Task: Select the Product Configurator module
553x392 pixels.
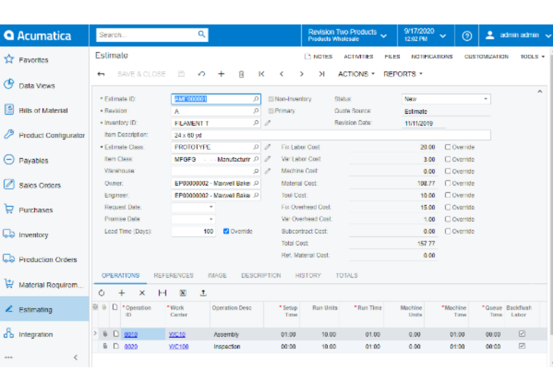Action: pyautogui.click(x=52, y=135)
